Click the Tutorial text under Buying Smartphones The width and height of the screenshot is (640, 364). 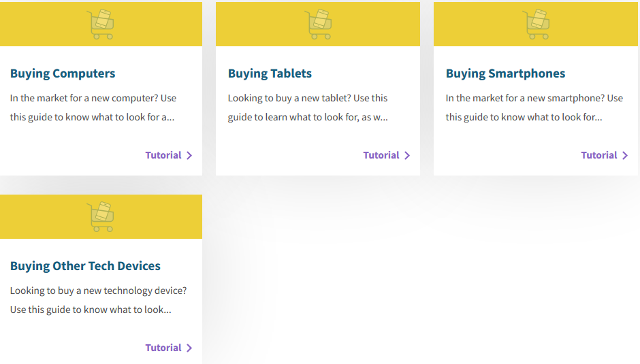pyautogui.click(x=599, y=155)
